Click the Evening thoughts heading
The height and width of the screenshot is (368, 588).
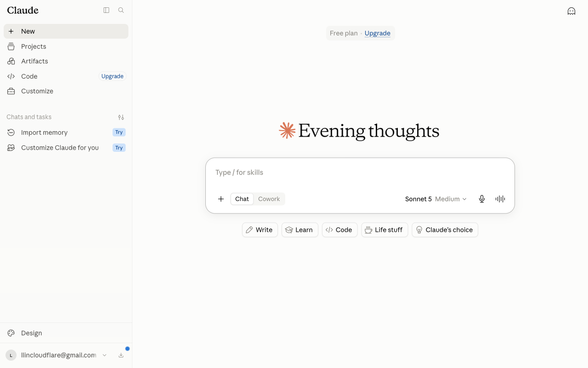(x=369, y=131)
